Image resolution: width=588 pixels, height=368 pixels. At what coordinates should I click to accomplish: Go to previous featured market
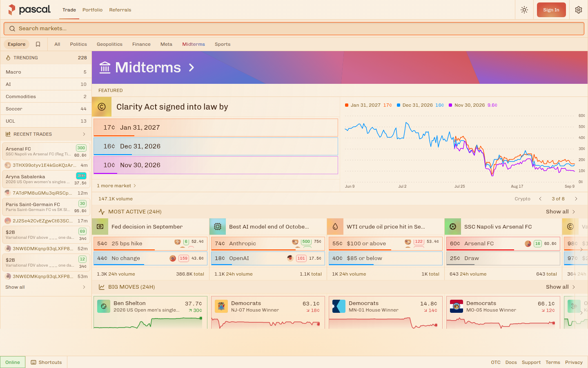click(540, 199)
